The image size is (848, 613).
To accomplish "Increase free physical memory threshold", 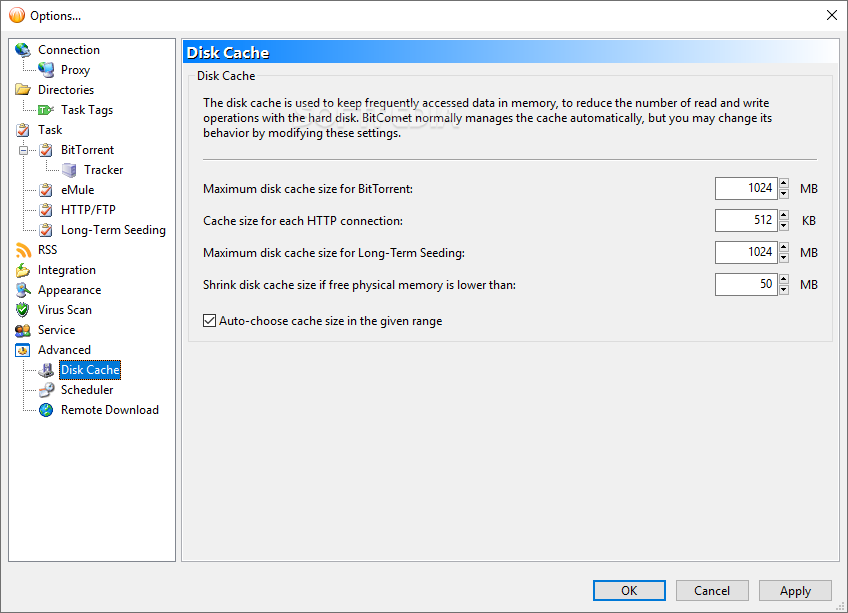I will pyautogui.click(x=784, y=279).
